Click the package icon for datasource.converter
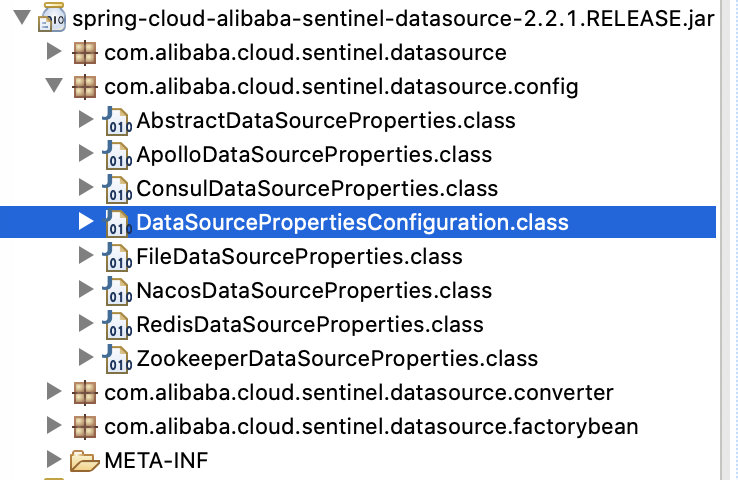Screen dimensions: 738x480 (85, 393)
